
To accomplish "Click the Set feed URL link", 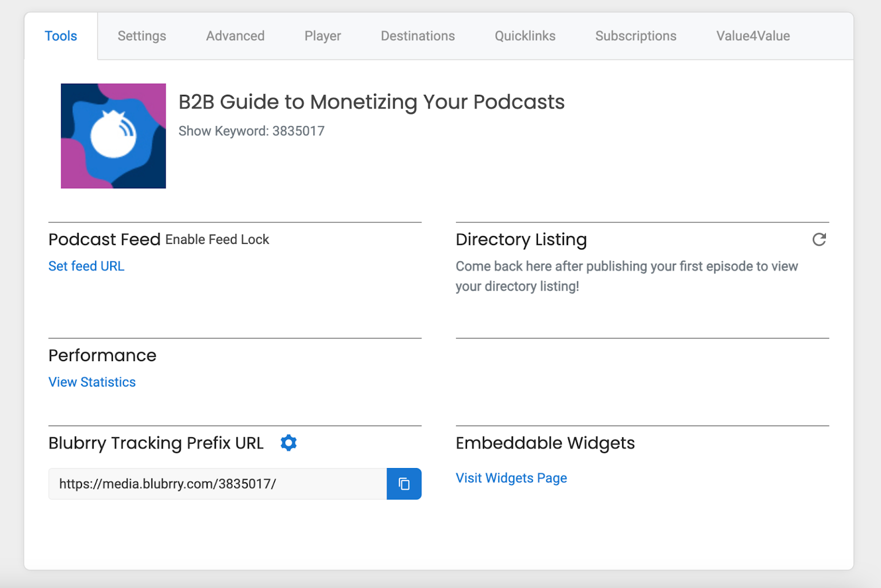I will pos(86,266).
